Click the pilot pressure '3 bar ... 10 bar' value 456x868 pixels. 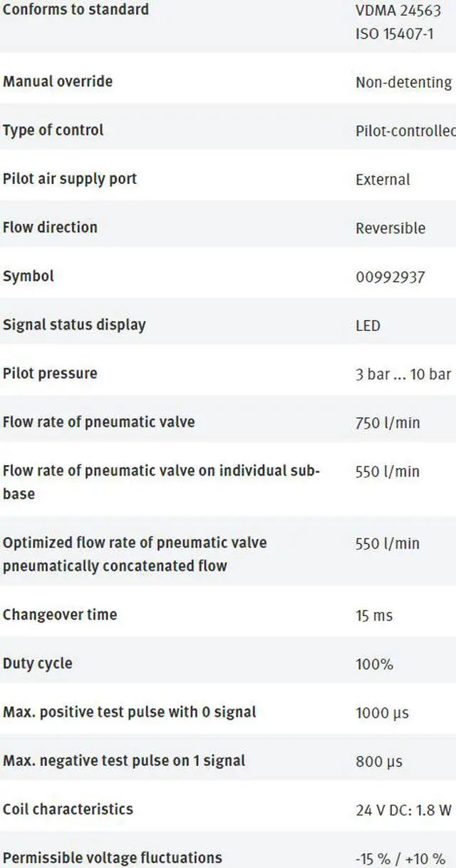click(x=403, y=374)
